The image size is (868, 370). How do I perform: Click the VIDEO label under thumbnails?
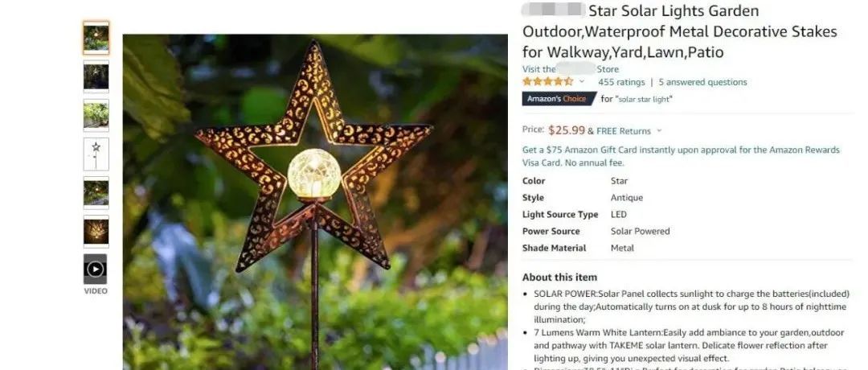click(95, 291)
